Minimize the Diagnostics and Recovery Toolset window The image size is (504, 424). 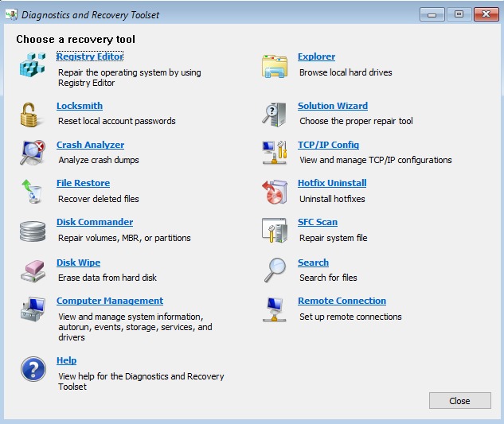(x=432, y=14)
